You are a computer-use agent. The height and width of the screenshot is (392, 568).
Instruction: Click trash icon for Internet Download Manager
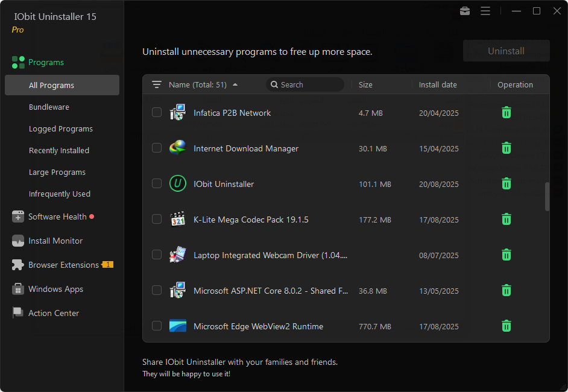pos(506,148)
